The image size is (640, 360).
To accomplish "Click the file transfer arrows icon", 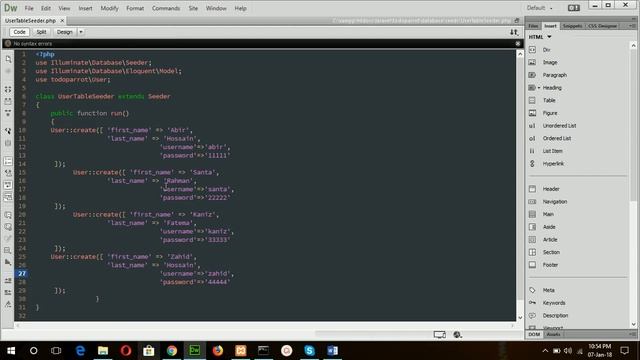I will (x=514, y=32).
